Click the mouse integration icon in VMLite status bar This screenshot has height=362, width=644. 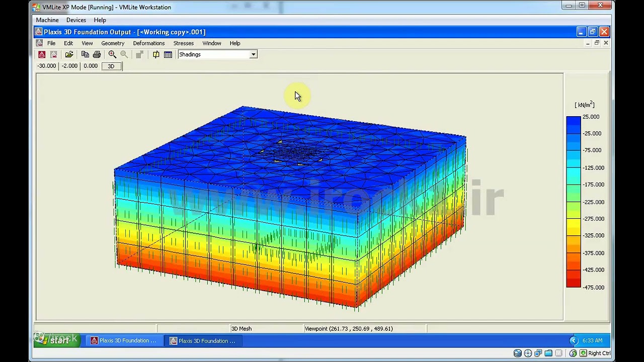tap(573, 353)
